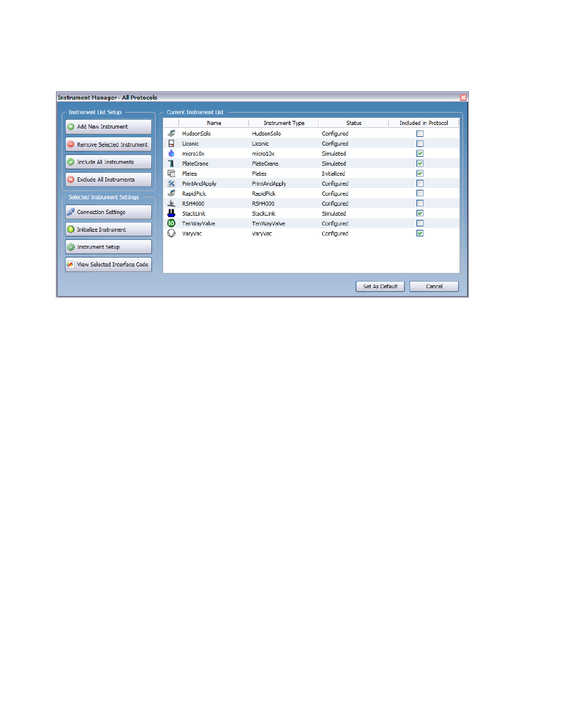562x728 pixels.
Task: Click the Liconic instrument icon
Action: pyautogui.click(x=171, y=143)
